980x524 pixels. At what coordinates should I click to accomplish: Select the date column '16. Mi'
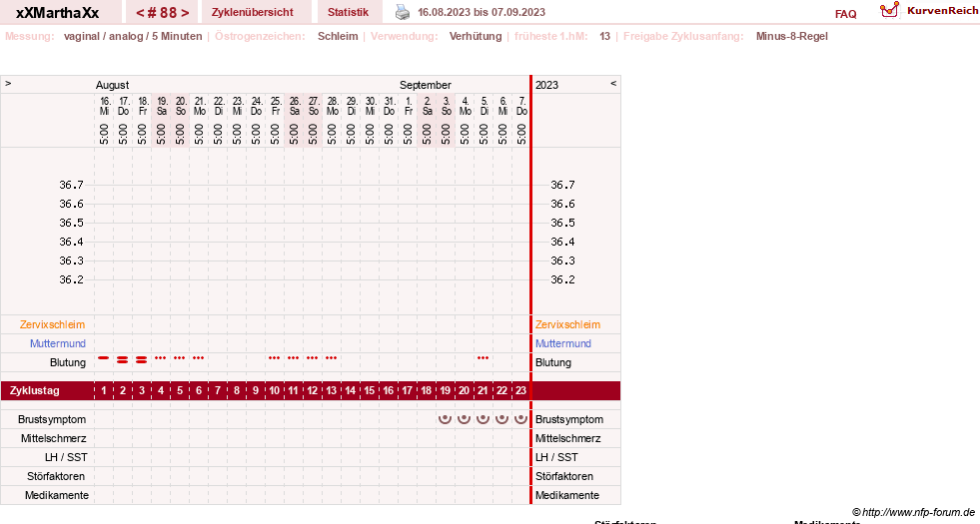click(104, 106)
